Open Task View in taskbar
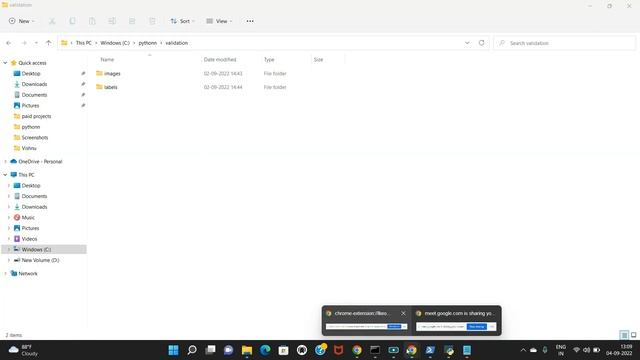The width and height of the screenshot is (640, 360). (210, 350)
